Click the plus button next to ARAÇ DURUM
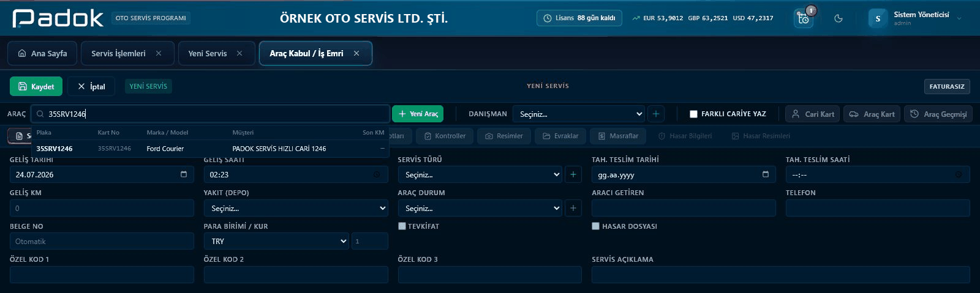980x293 pixels. [573, 208]
